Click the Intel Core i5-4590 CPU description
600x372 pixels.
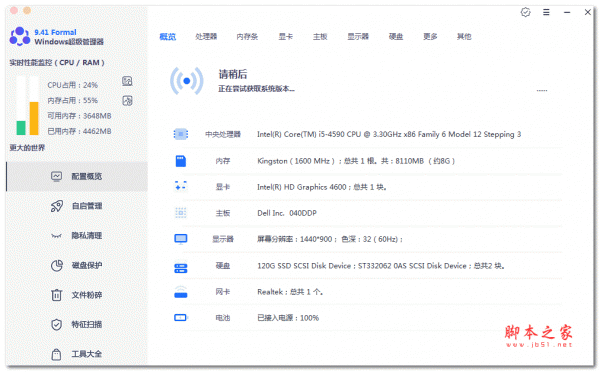pyautogui.click(x=389, y=134)
